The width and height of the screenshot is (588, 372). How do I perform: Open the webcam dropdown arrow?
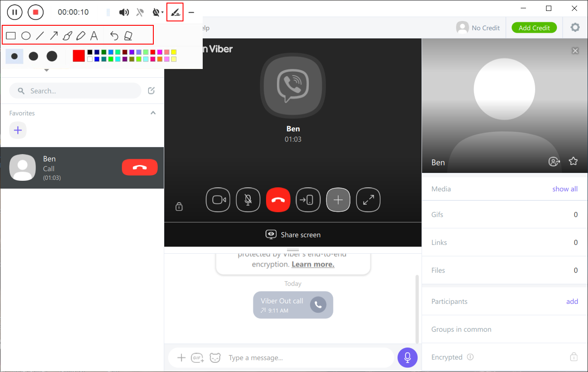tap(163, 13)
